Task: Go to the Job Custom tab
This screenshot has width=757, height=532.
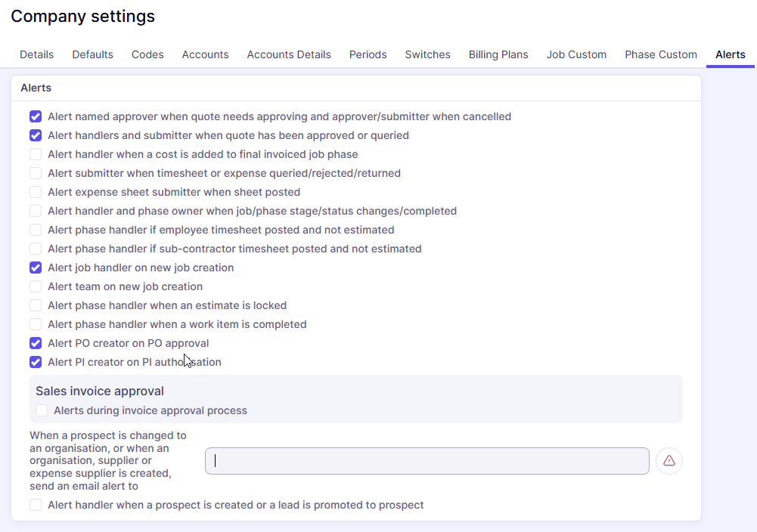Action: (576, 54)
